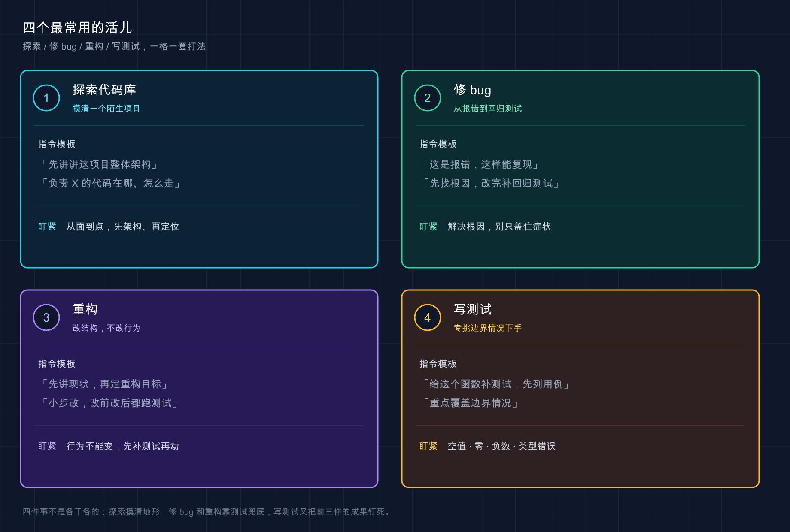Click the note 从面到点，先架构、再定位
This screenshot has height=532, width=790.
[x=123, y=227]
